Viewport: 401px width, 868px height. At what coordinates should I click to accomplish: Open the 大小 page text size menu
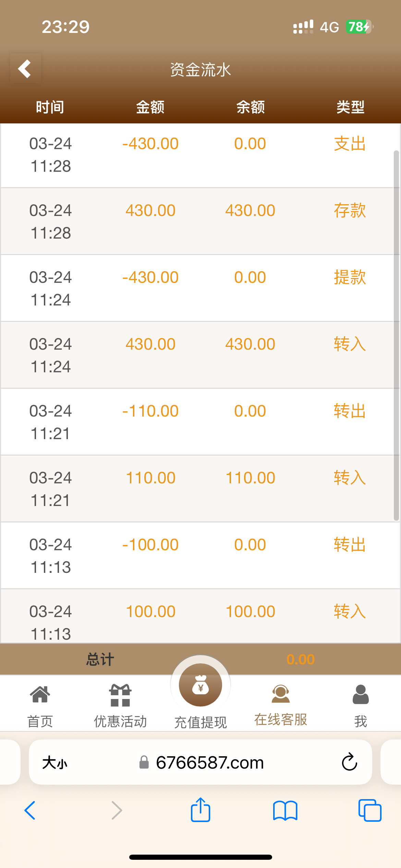point(55,763)
